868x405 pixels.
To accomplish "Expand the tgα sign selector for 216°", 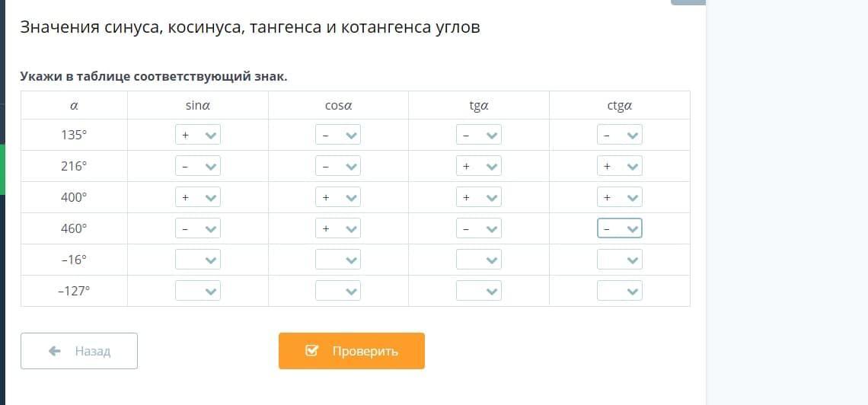I will pyautogui.click(x=479, y=167).
